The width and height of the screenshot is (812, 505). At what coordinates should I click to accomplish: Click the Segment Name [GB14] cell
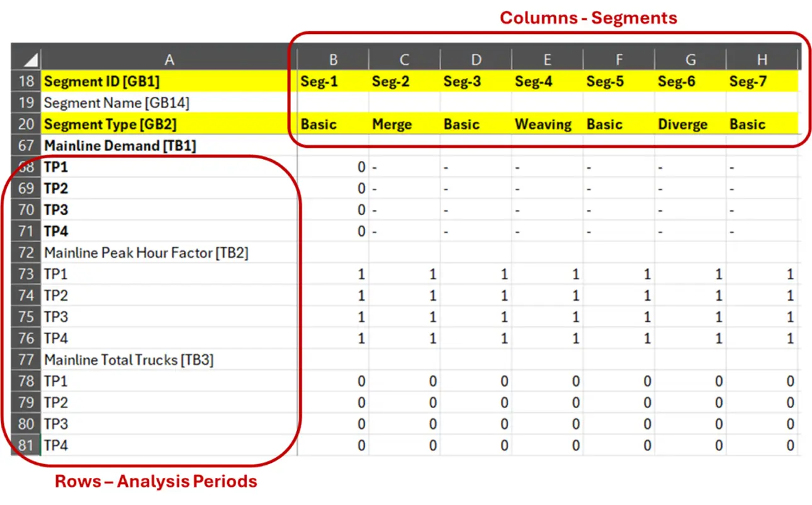pyautogui.click(x=169, y=103)
